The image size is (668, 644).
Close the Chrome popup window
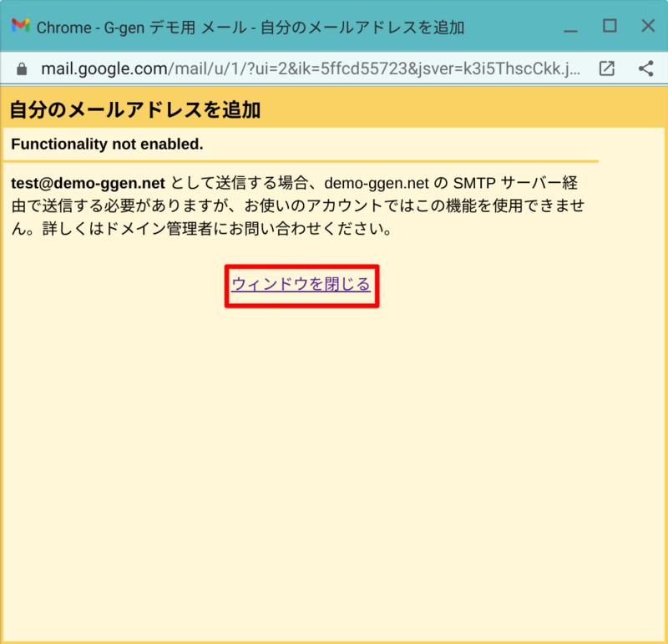pos(648,26)
